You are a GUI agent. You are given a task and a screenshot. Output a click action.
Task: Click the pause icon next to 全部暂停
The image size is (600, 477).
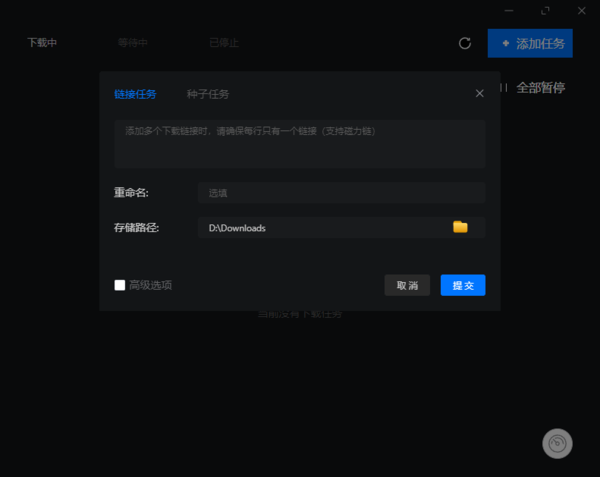tap(504, 88)
